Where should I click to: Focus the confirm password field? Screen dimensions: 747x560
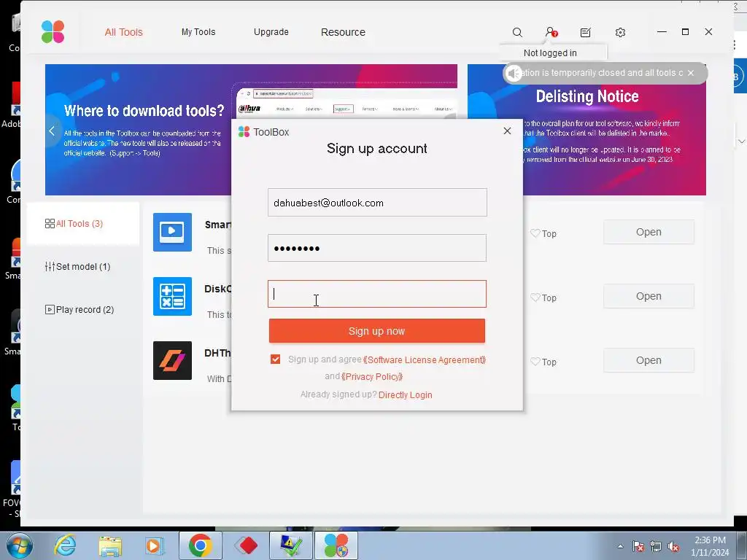(377, 294)
